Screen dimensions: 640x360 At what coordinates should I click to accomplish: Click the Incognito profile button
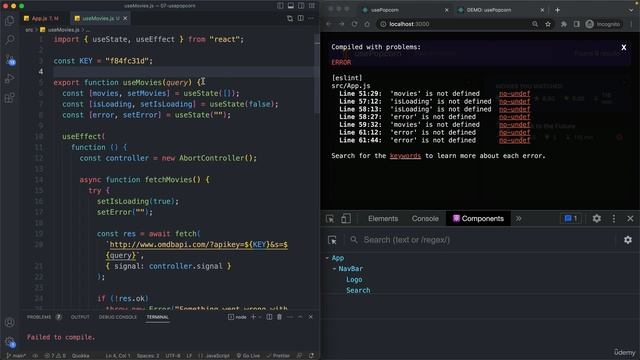pyautogui.click(x=603, y=24)
